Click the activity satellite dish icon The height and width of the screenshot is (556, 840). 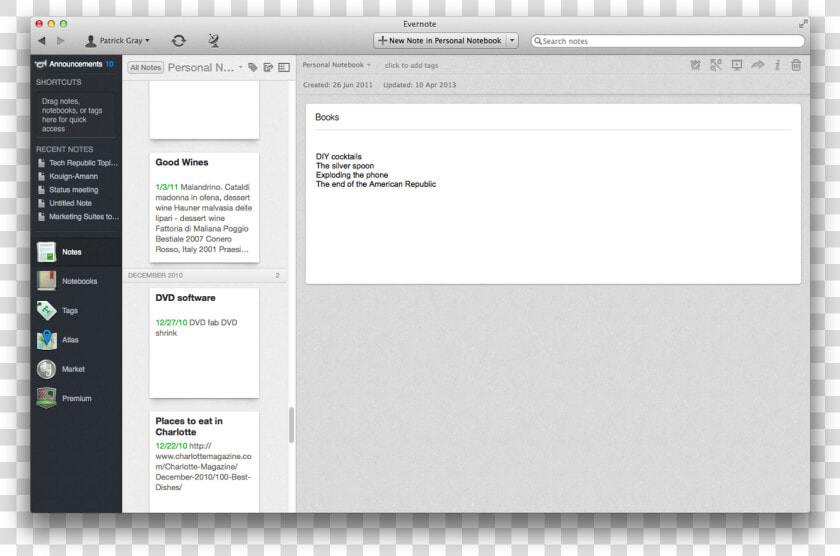click(213, 40)
